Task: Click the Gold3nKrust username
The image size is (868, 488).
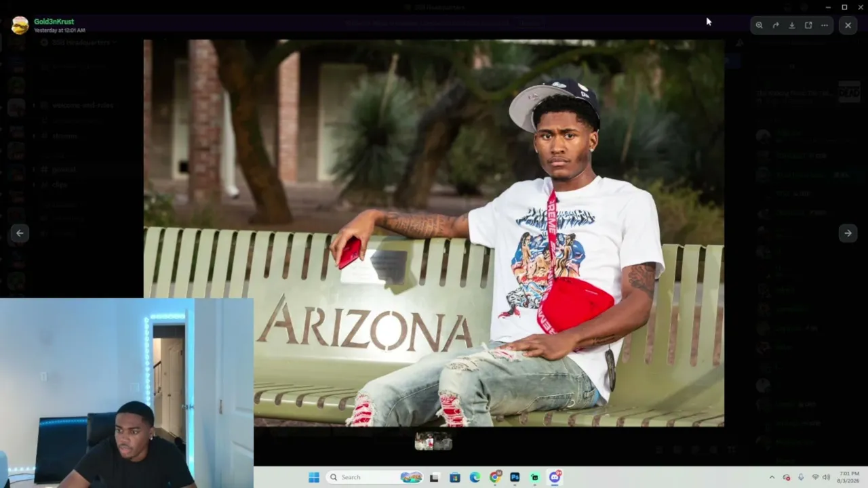Action: (x=54, y=22)
